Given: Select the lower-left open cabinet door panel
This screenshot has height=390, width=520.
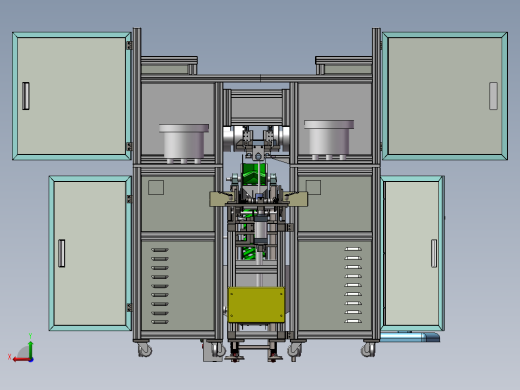Looking at the screenshot, I should coord(90,253).
